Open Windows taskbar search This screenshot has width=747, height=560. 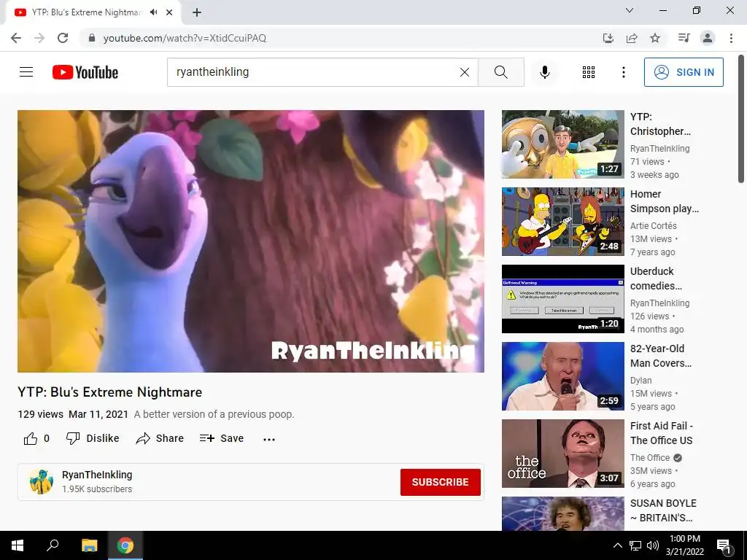tap(53, 545)
